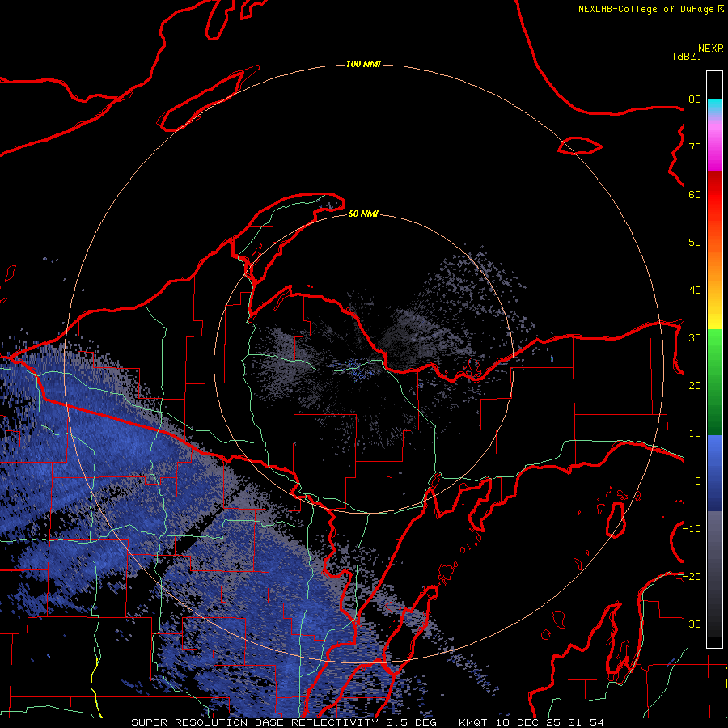This screenshot has height=728, width=728.
Task: Click the blue segment of the color bar
Action: (x=714, y=473)
